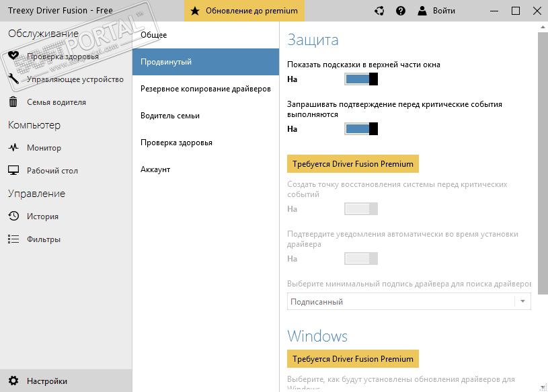Image resolution: width=548 pixels, height=392 pixels.
Task: Click label Показать подсказки в верхней части окна
Action: point(364,65)
